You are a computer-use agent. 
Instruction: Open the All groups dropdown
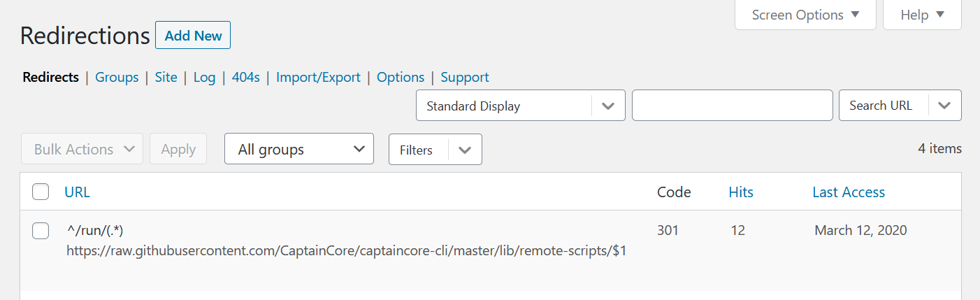299,149
